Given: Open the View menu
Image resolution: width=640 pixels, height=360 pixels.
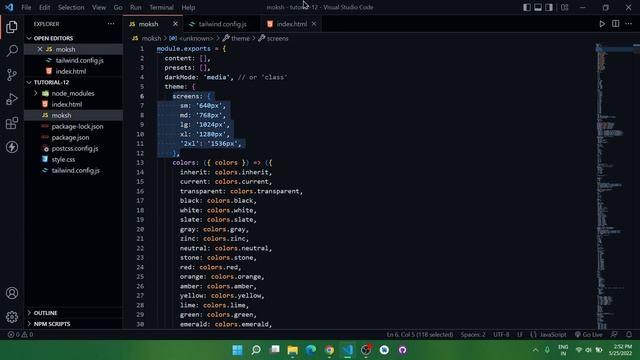Looking at the screenshot, I should coord(99,7).
